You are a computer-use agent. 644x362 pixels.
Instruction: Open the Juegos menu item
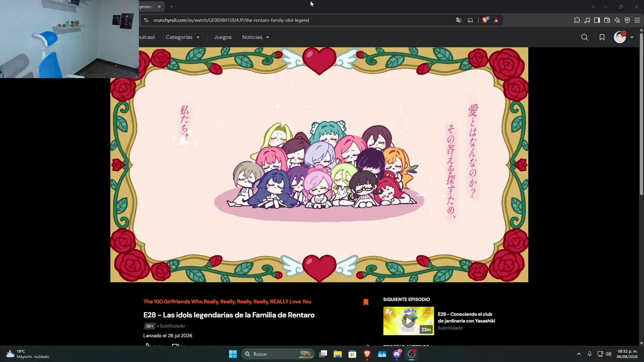(222, 37)
